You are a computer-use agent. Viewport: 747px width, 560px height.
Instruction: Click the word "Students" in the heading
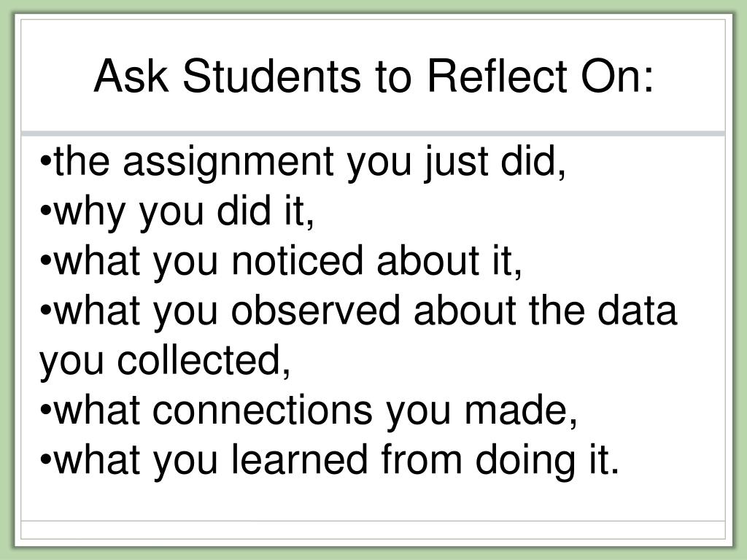(271, 76)
